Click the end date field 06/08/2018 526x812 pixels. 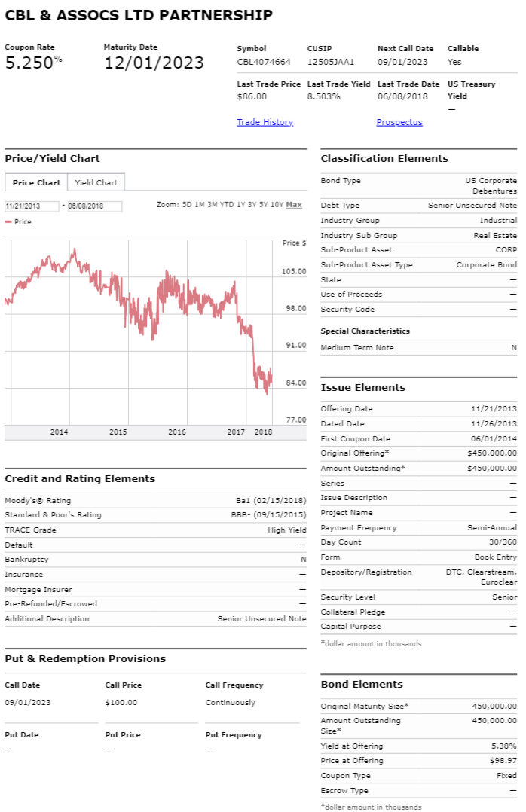95,206
